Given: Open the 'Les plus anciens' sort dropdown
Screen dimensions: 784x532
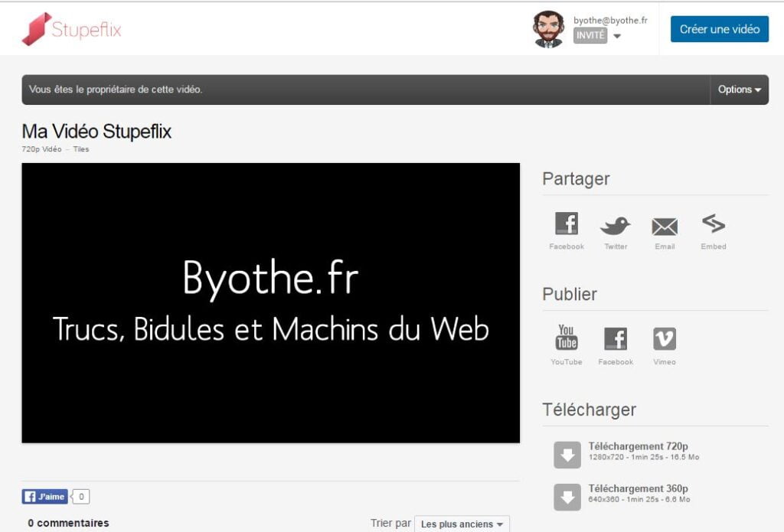Looking at the screenshot, I should [462, 524].
